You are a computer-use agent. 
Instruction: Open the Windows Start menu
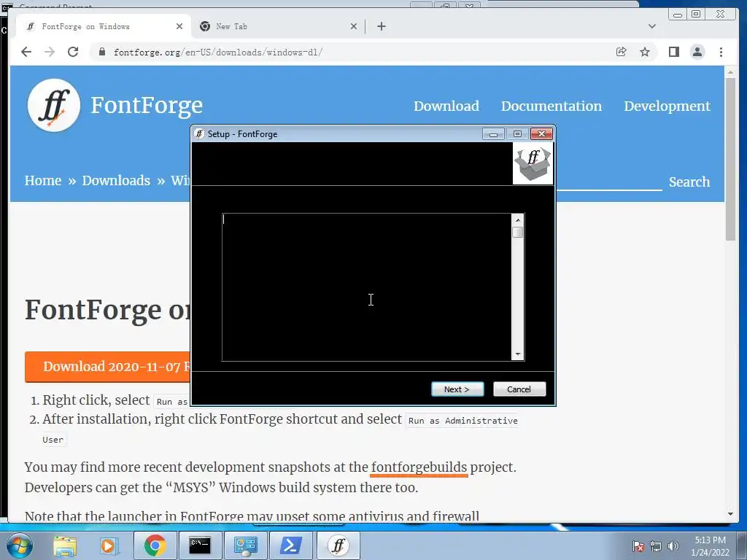click(19, 545)
